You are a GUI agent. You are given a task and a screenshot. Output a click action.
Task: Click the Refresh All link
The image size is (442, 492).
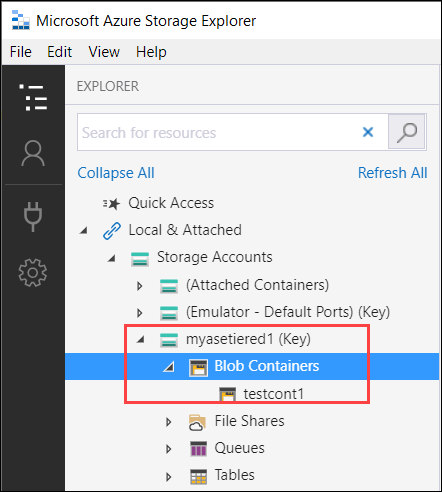click(393, 173)
